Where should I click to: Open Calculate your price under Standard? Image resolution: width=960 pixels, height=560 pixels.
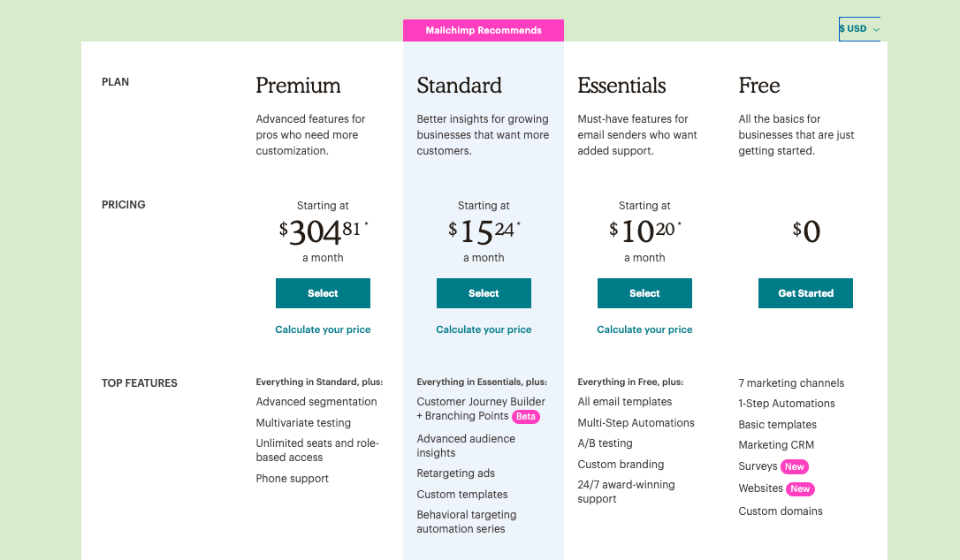(x=484, y=329)
